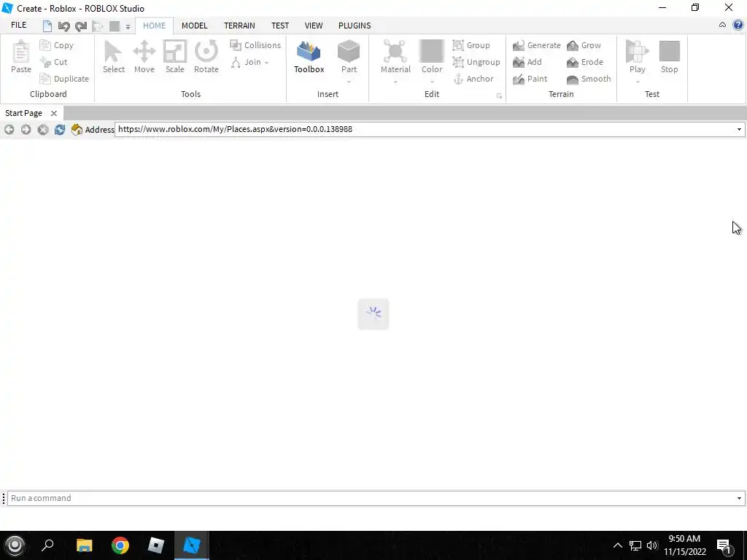Choose the Move tool
Image resolution: width=747 pixels, height=560 pixels.
click(144, 57)
